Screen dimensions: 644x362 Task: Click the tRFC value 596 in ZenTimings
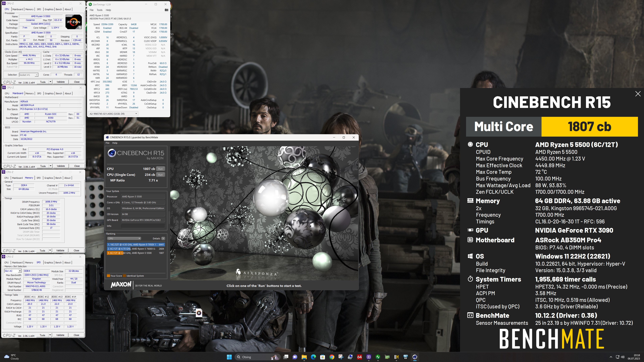[107, 85]
